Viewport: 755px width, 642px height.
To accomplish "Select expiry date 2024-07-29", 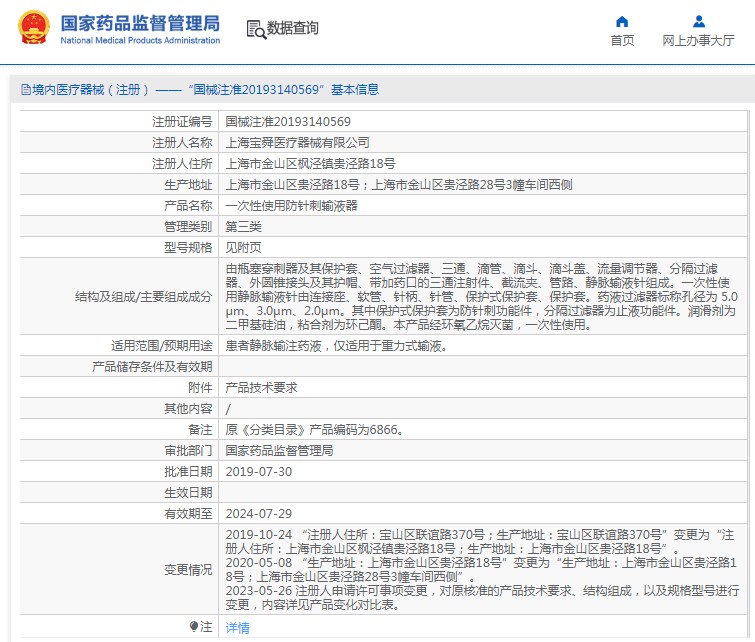I will tap(259, 513).
